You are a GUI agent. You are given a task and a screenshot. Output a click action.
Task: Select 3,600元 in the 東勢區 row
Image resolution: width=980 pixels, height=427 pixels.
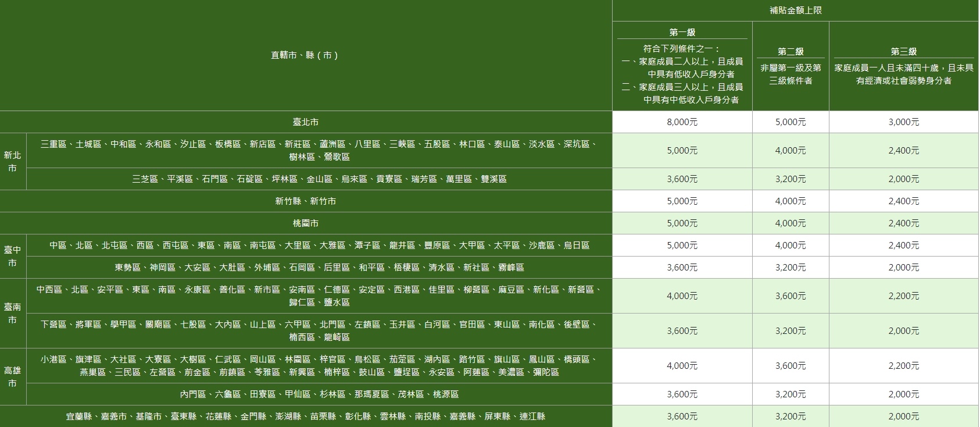point(682,268)
